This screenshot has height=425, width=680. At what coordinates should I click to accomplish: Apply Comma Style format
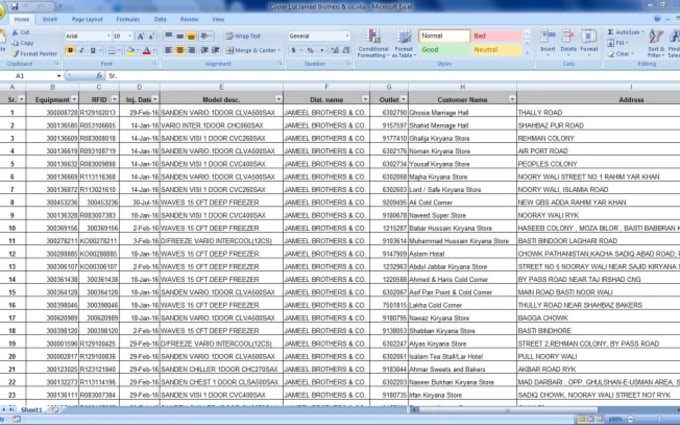click(x=321, y=50)
